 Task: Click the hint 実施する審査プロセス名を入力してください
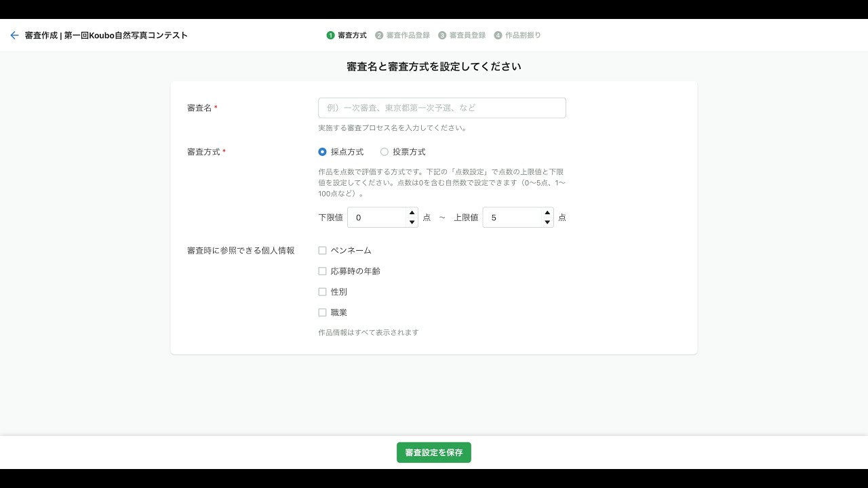pos(392,128)
